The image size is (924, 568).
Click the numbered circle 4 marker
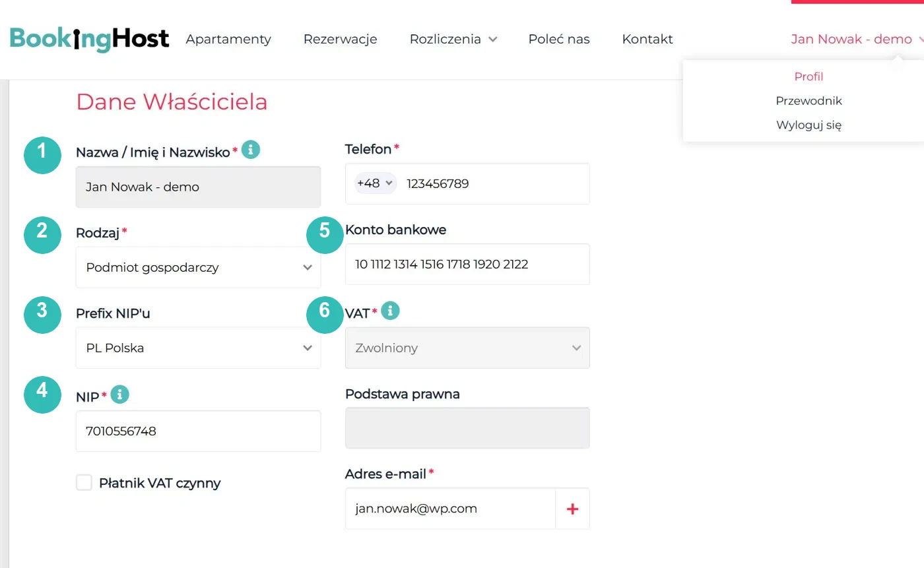pos(42,394)
